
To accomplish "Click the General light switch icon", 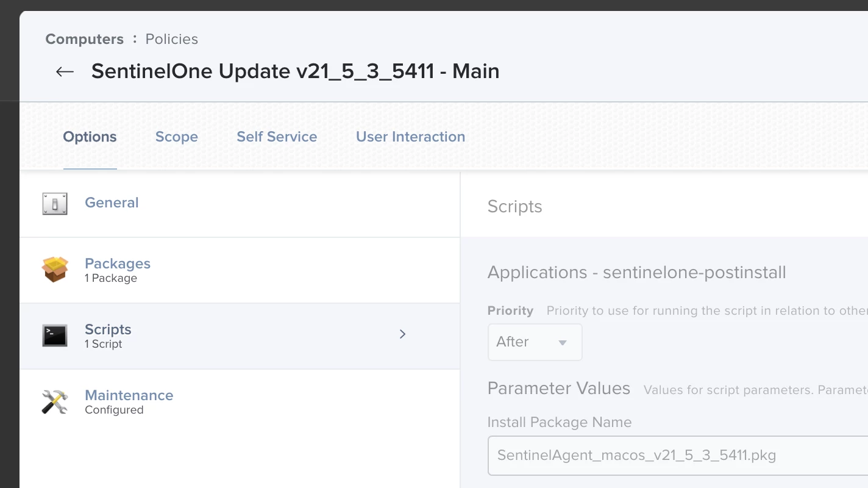I will point(55,204).
